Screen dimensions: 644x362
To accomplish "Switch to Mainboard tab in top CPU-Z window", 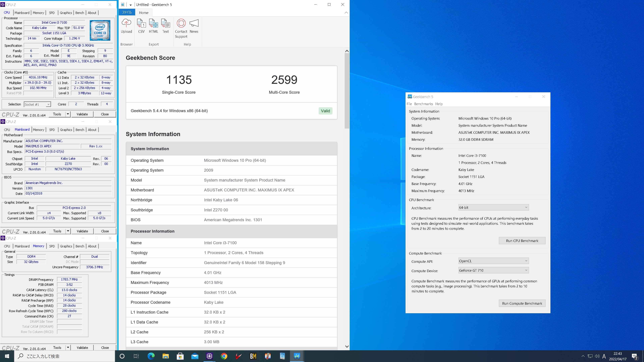I will coord(22,13).
